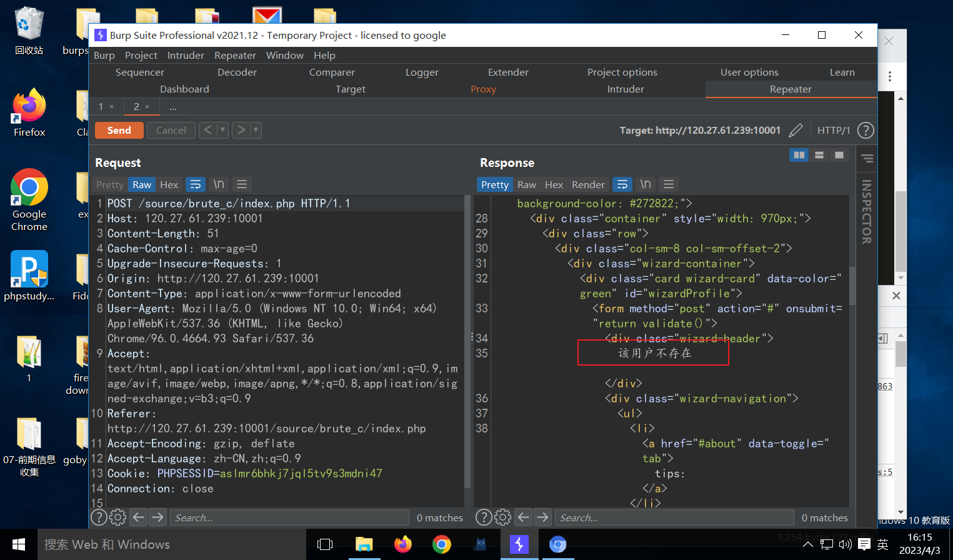The image size is (953, 560).
Task: Switch to the Proxy tab
Action: tap(483, 89)
